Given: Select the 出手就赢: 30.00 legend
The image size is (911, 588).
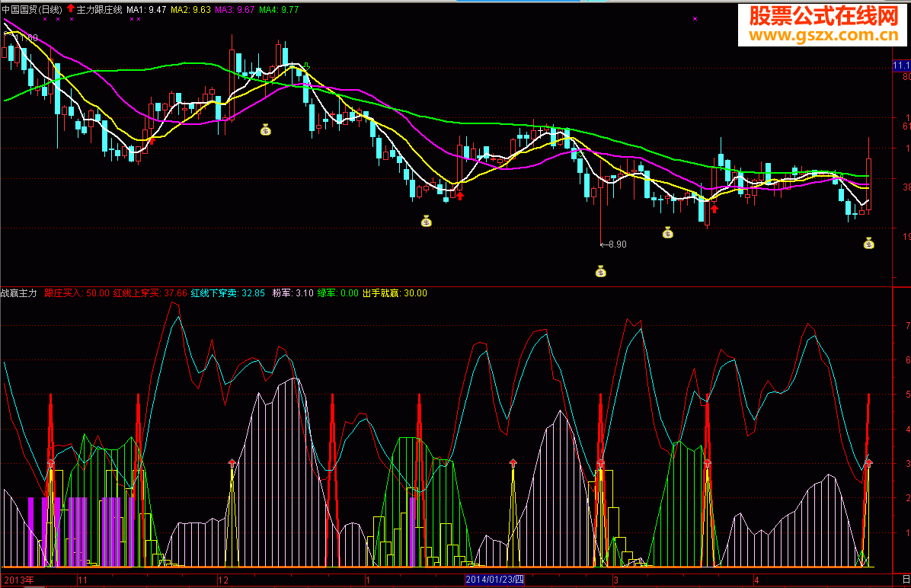Looking at the screenshot, I should pyautogui.click(x=395, y=293).
